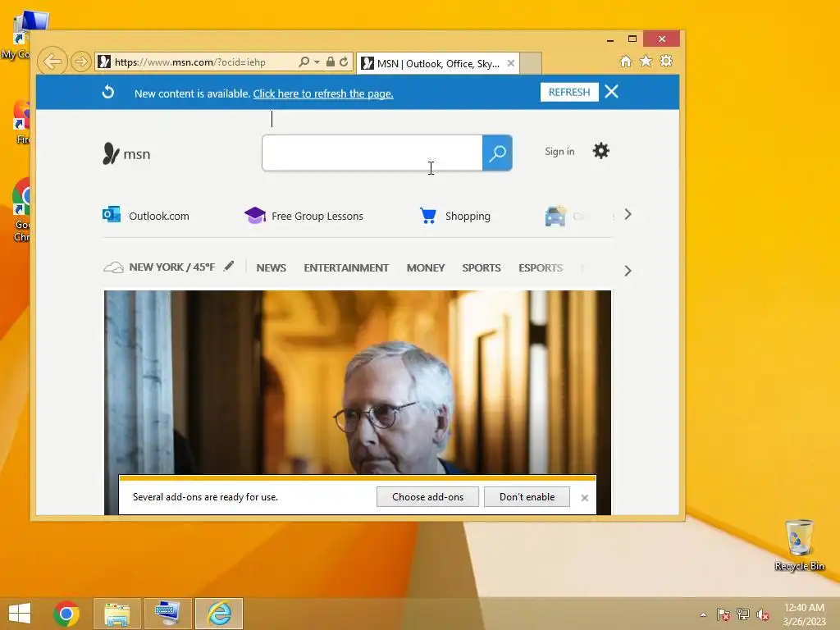Show hidden tray icons arrow
The width and height of the screenshot is (840, 630).
[703, 614]
